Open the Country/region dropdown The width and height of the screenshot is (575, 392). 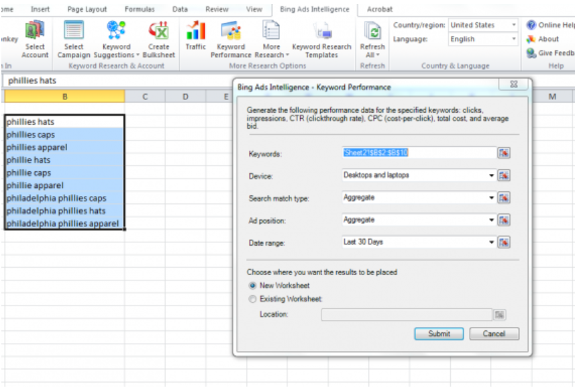click(x=514, y=26)
